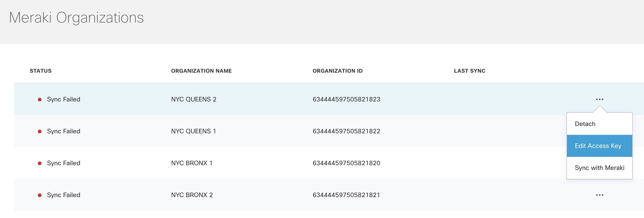Click the ORGANIZATION NAME column header

[201, 71]
